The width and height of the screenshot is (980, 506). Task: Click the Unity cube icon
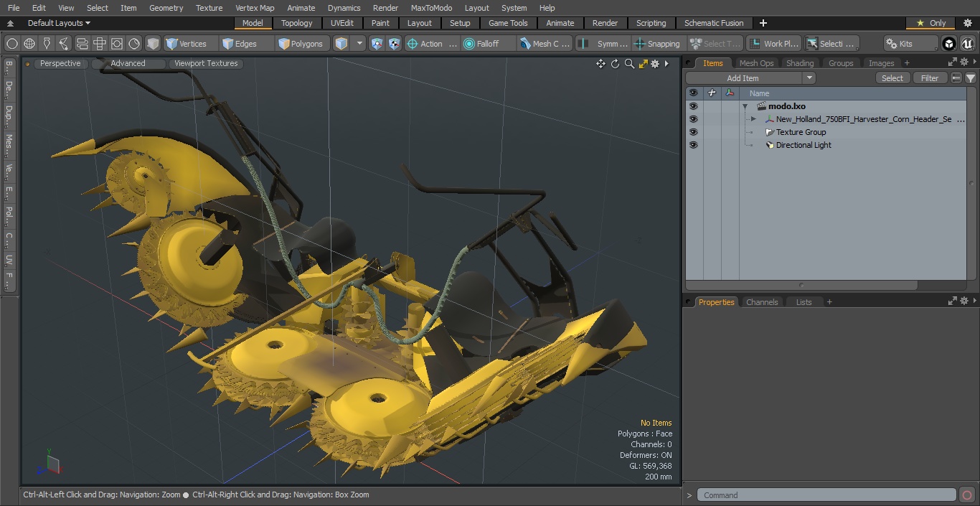point(949,44)
